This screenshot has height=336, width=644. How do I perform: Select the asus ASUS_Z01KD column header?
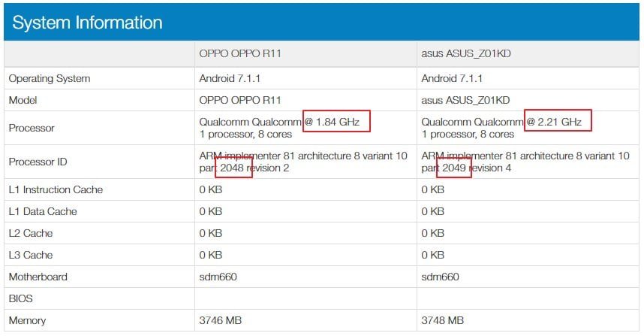pyautogui.click(x=466, y=54)
